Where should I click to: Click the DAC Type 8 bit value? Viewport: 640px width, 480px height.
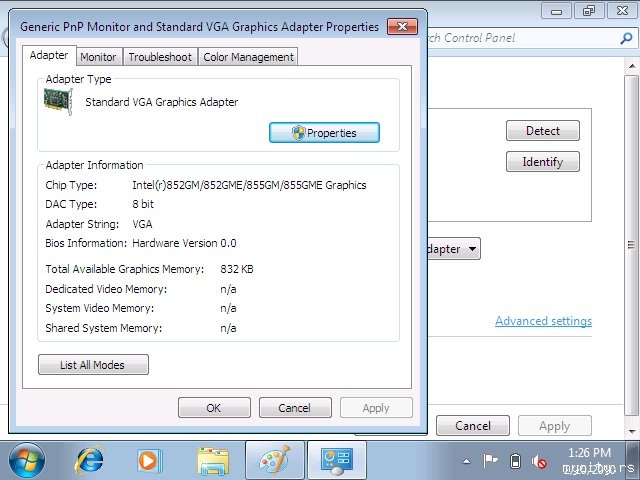coord(143,204)
